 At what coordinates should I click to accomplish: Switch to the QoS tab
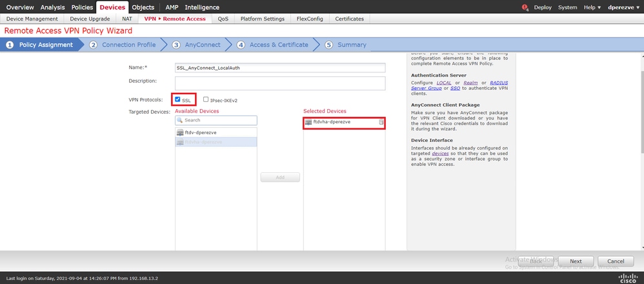[x=223, y=19]
